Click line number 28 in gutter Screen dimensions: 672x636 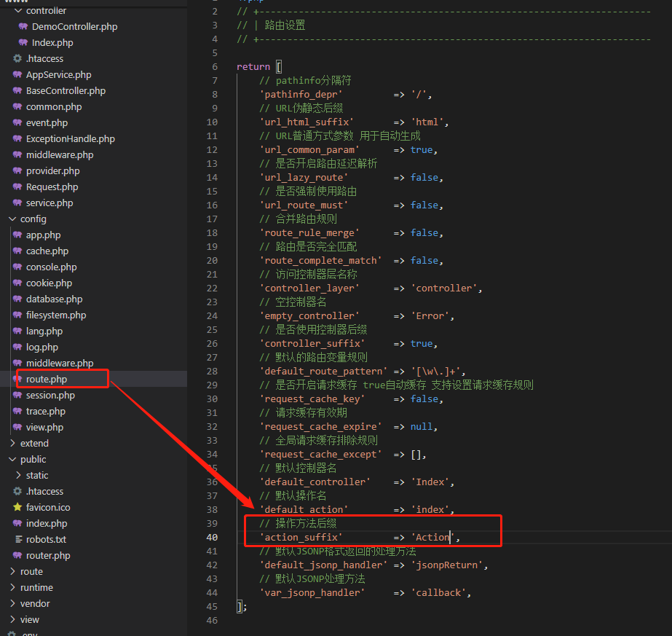(212, 371)
